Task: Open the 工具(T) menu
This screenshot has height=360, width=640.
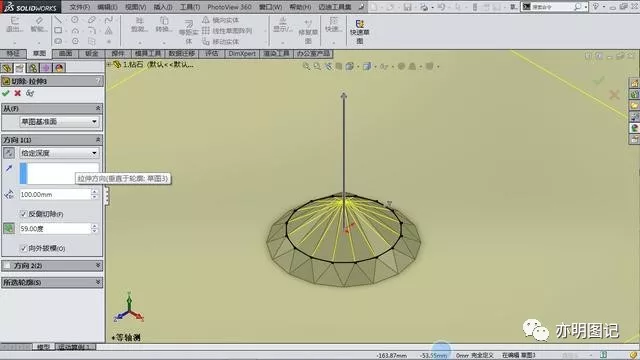Action: pos(190,7)
